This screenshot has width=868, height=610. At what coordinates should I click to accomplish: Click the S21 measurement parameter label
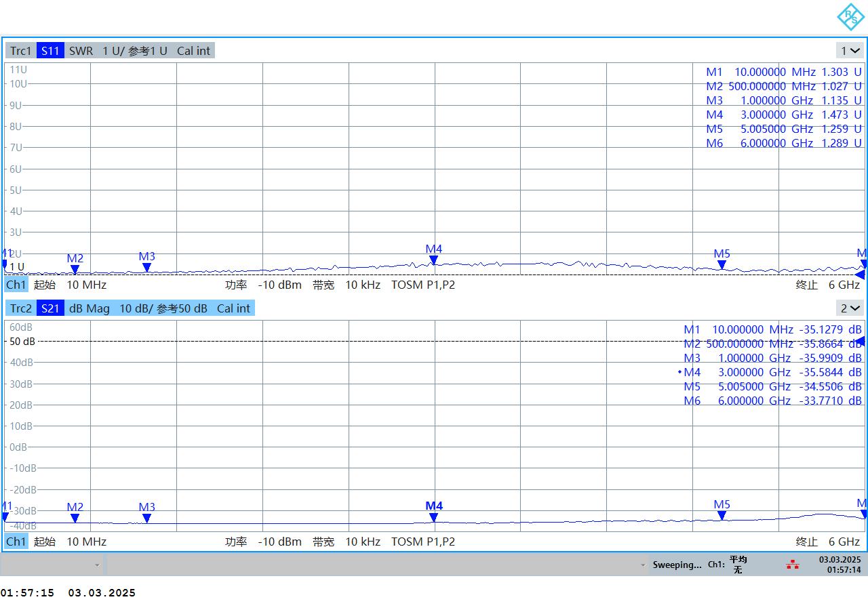coord(50,308)
